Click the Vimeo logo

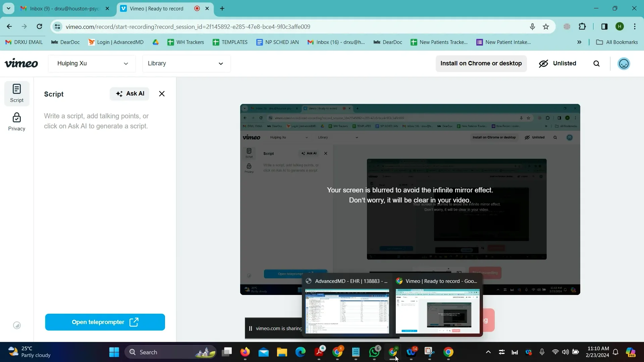click(x=21, y=63)
